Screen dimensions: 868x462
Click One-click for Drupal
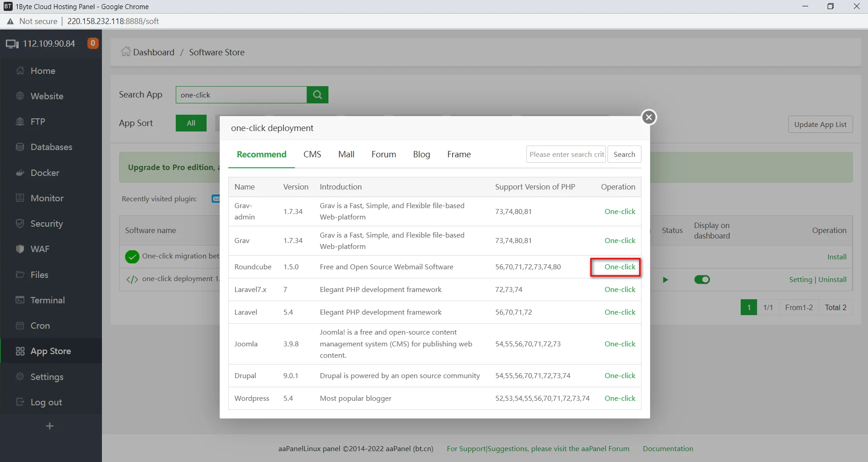pyautogui.click(x=620, y=375)
